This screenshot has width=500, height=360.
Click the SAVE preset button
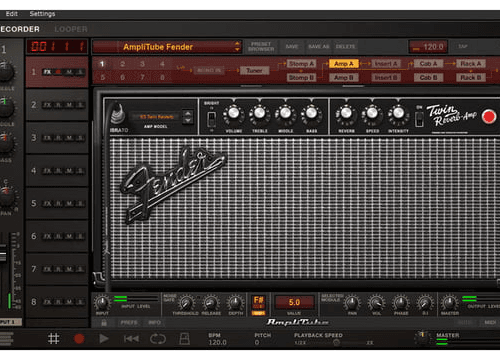(292, 47)
